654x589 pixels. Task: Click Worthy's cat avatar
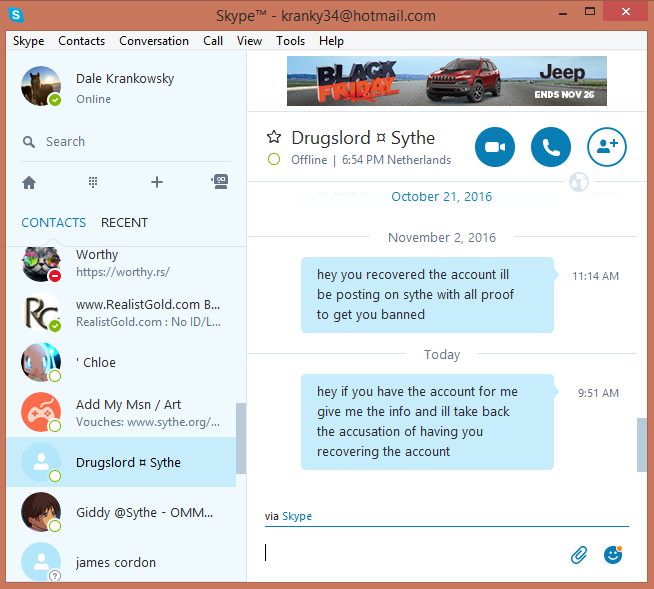41,264
